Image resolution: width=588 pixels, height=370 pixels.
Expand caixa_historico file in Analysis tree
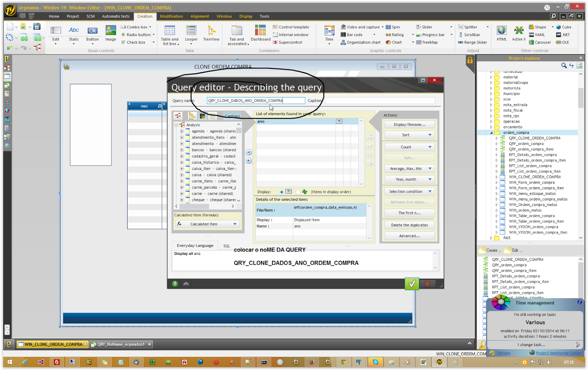182,163
